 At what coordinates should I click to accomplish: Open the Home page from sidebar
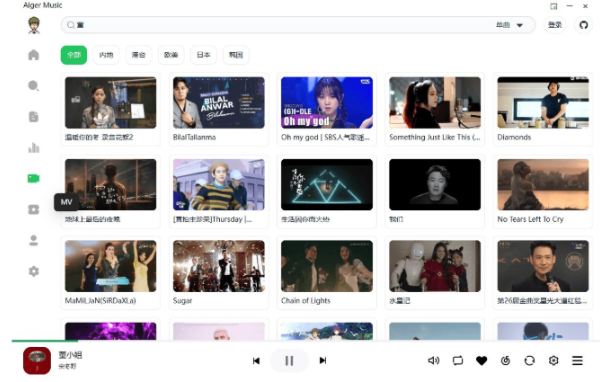[34, 55]
